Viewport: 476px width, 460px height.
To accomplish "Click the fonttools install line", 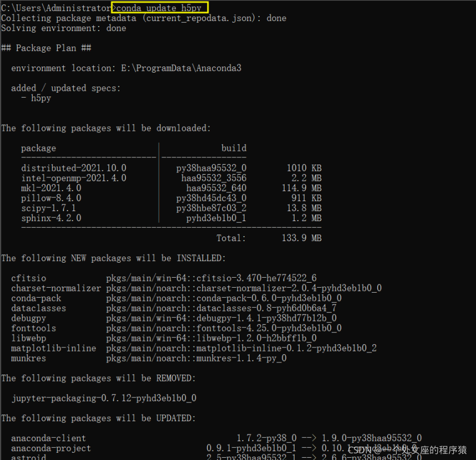I will pyautogui.click(x=34, y=328).
